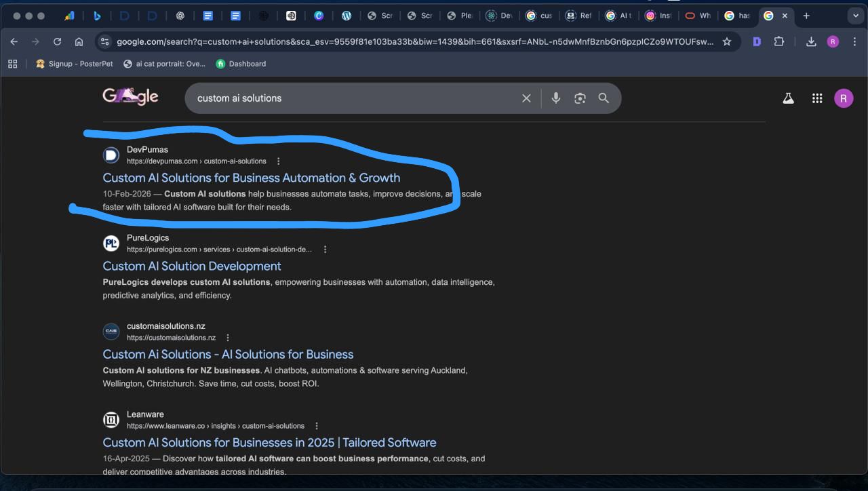Go back to the previous page
The width and height of the screenshot is (868, 491).
click(14, 41)
